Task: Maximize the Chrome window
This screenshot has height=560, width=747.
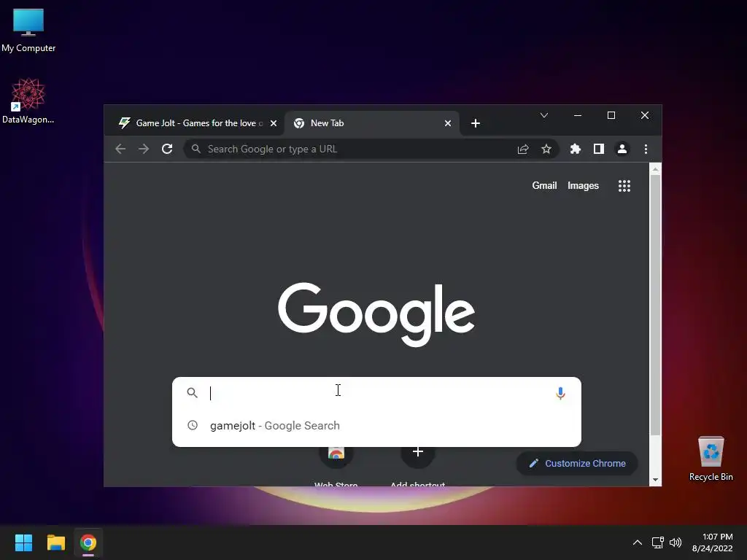Action: pos(611,116)
